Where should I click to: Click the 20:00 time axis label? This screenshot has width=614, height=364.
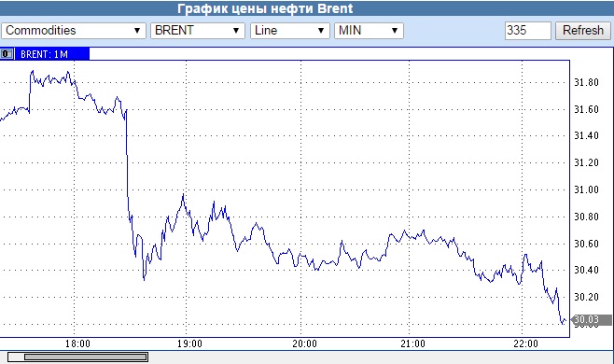click(304, 344)
